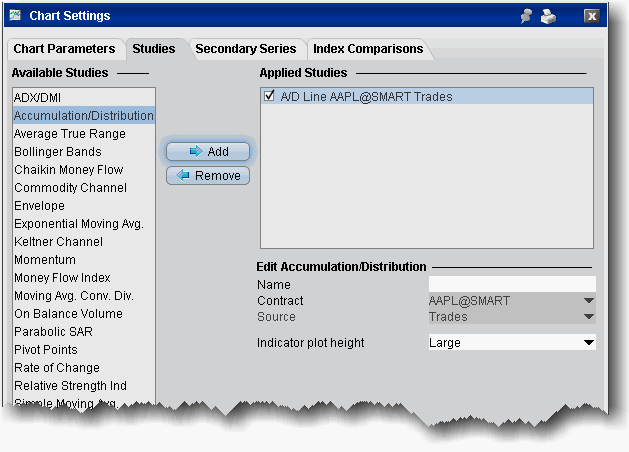Screen dimensions: 629x452
Task: Open the Indicator plot height dropdown
Action: (x=588, y=343)
